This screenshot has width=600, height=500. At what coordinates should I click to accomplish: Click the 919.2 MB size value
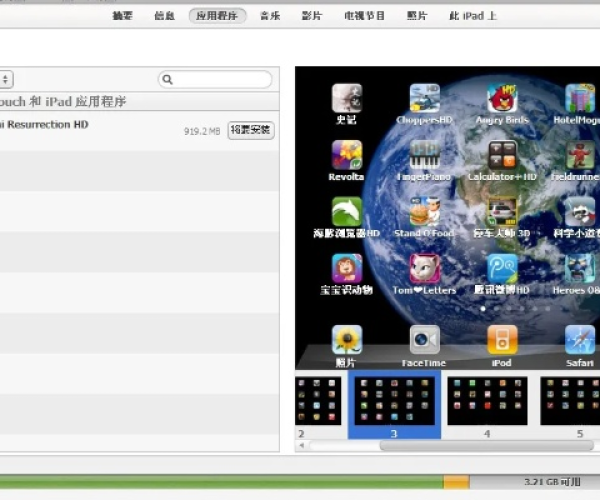click(202, 131)
